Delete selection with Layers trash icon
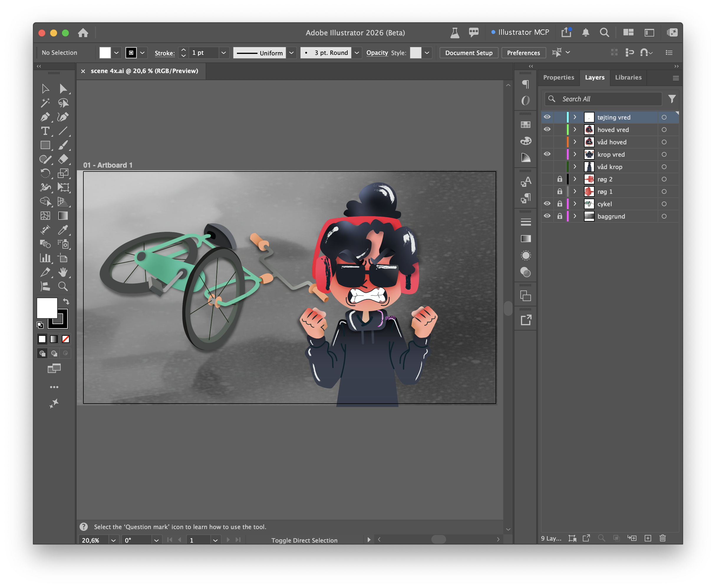Screen dimensions: 716x588 click(663, 538)
